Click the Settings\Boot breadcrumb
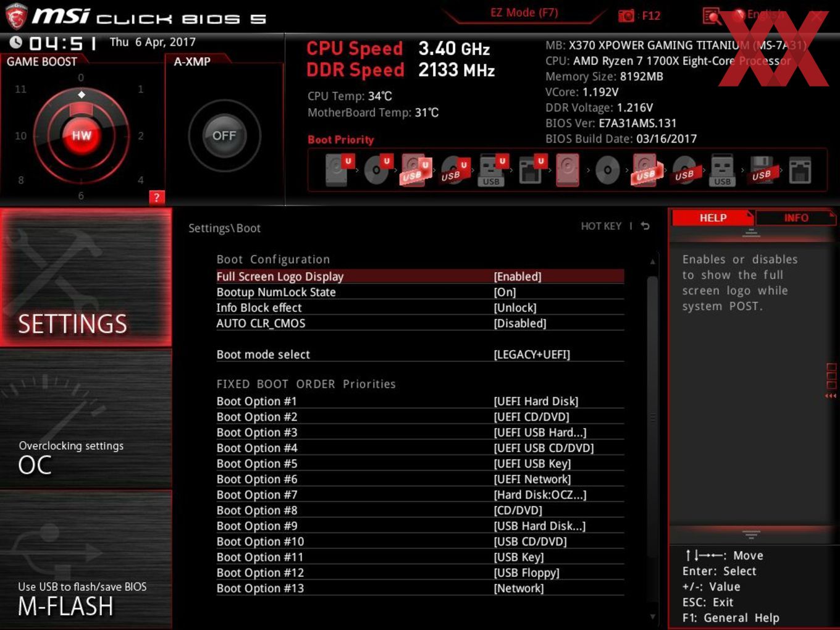The height and width of the screenshot is (630, 840). (x=224, y=228)
